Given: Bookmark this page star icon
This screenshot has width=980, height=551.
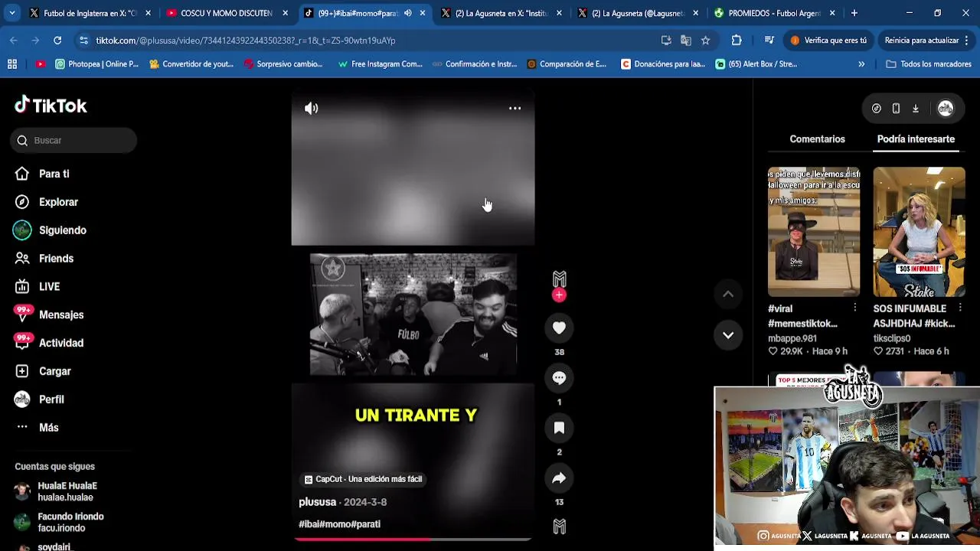Looking at the screenshot, I should click(705, 40).
